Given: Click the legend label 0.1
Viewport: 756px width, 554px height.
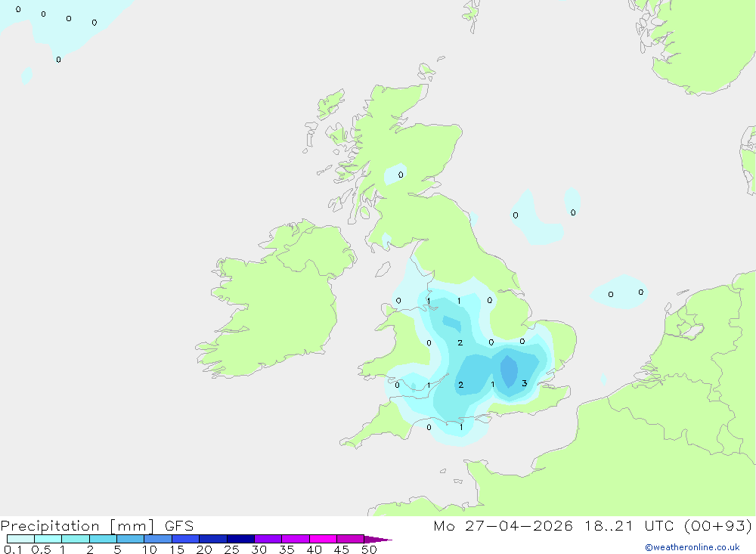Looking at the screenshot, I should (13, 549).
